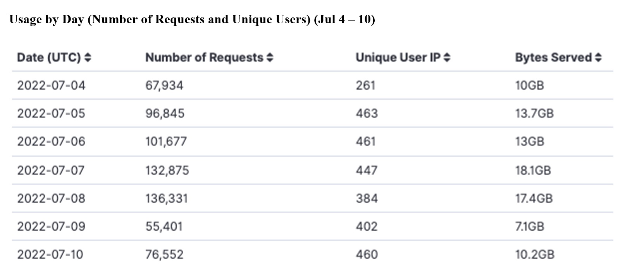Click the Bytes Served header text

(x=553, y=58)
